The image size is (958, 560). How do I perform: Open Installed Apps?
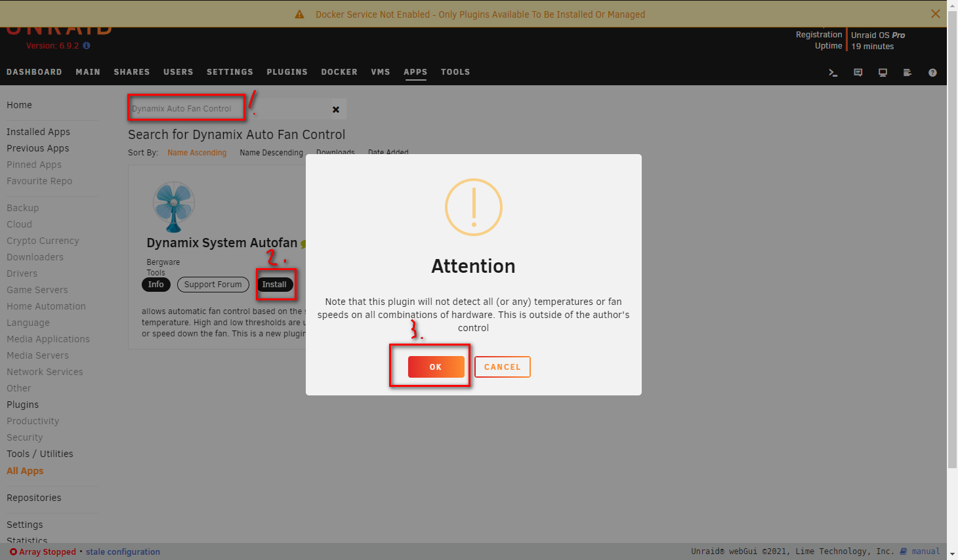38,132
